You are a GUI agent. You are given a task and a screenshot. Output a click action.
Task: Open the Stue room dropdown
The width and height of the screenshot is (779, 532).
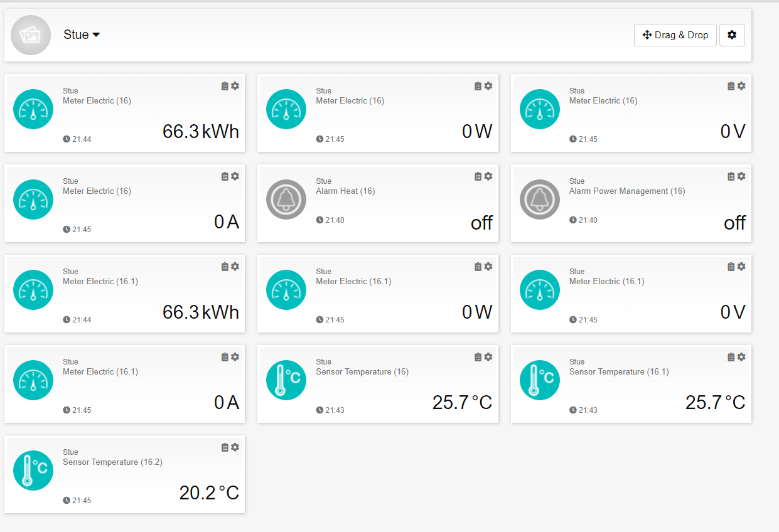[82, 35]
